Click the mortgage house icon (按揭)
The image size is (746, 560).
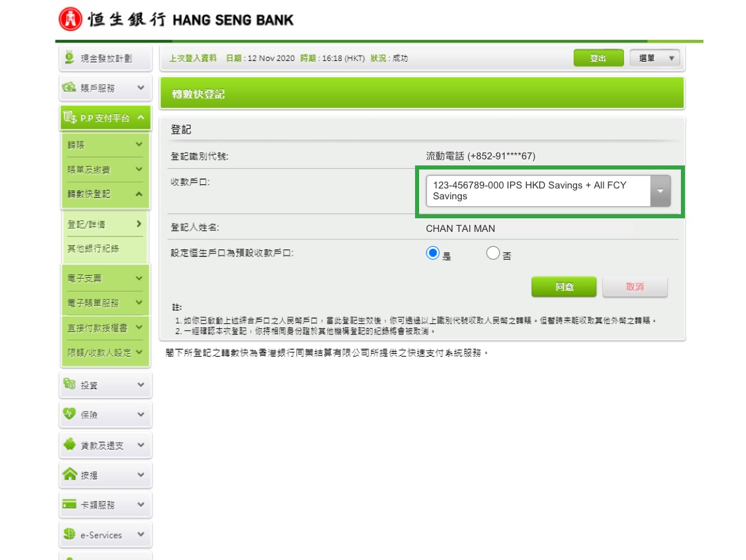tap(69, 474)
